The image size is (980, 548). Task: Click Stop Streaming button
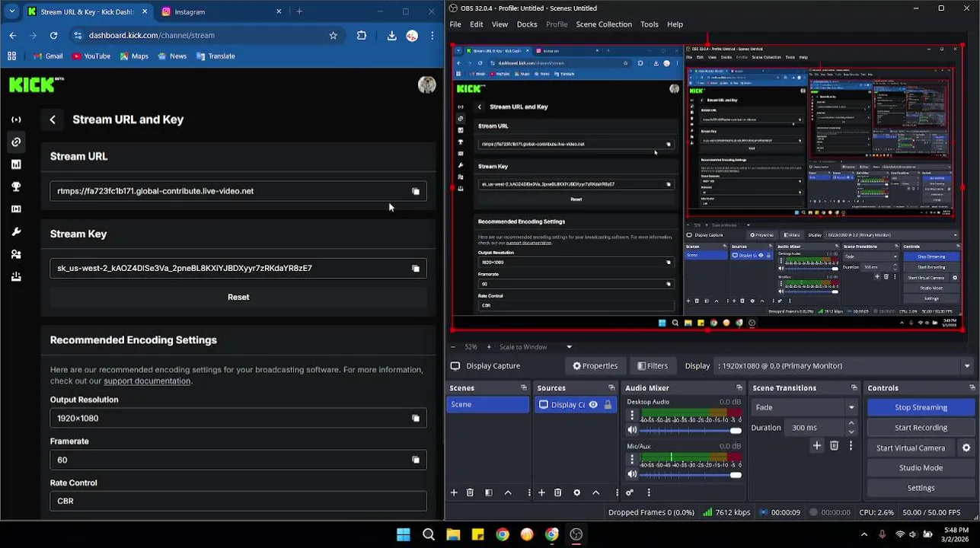[x=921, y=407]
